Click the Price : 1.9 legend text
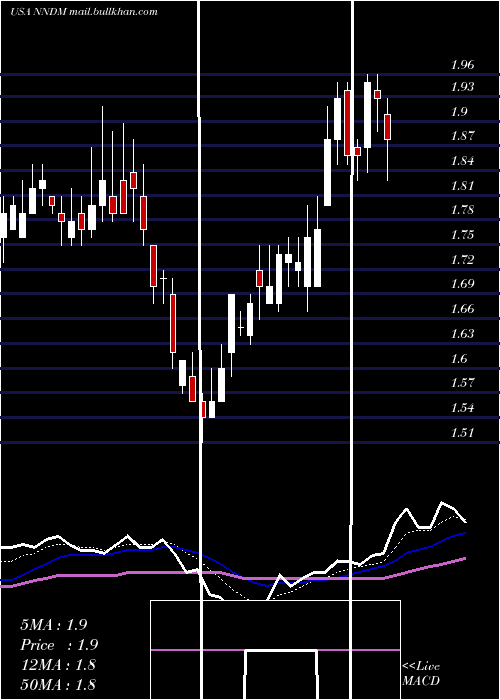Image resolution: width=500 pixels, height=700 pixels. (x=59, y=645)
